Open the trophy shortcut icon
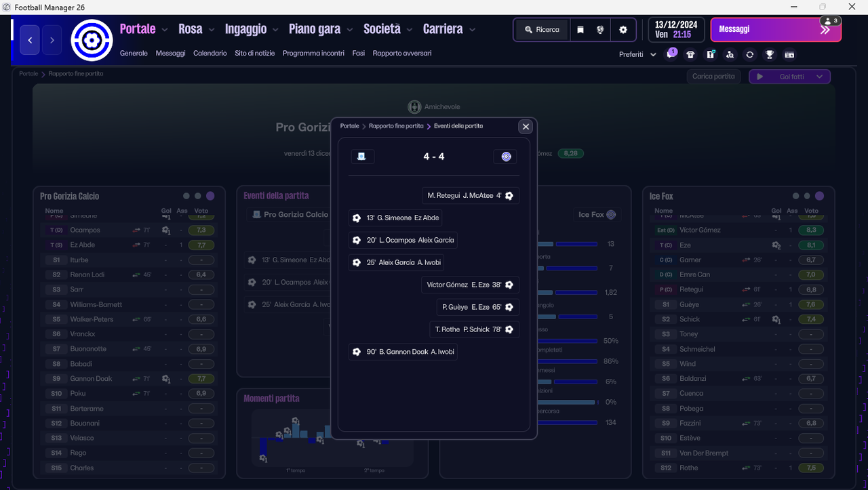Viewport: 868px width, 490px height. [x=770, y=54]
